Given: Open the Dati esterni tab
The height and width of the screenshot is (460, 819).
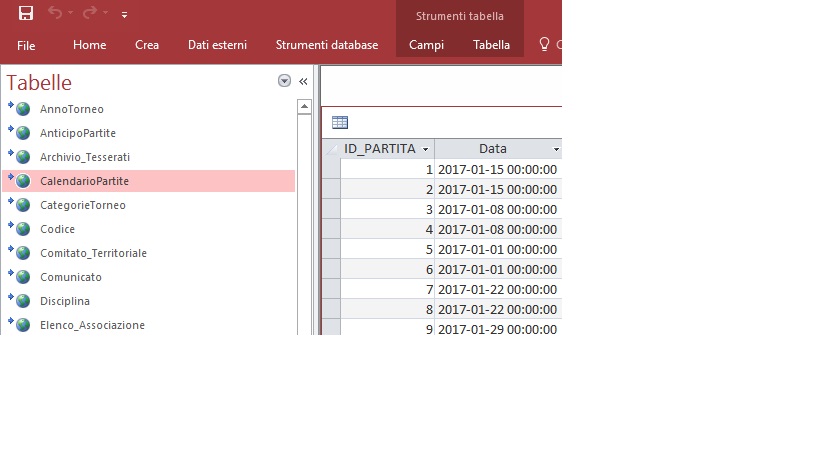Looking at the screenshot, I should 217,45.
